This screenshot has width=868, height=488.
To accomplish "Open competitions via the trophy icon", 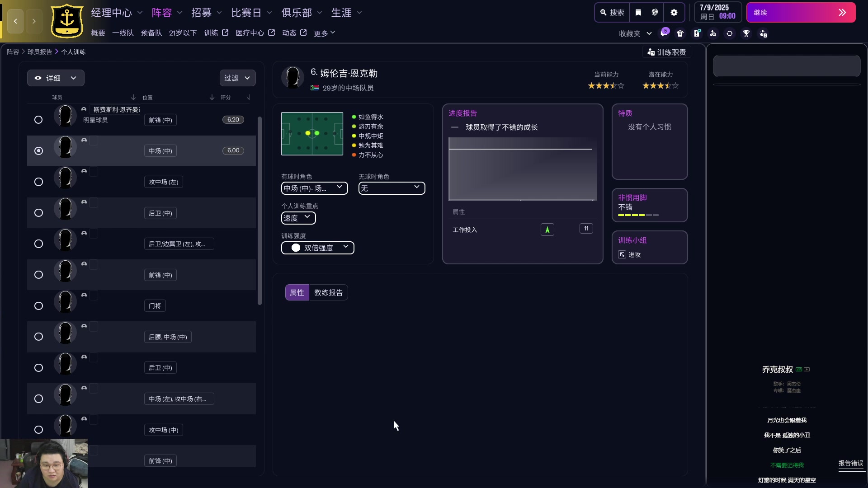I will (x=746, y=33).
